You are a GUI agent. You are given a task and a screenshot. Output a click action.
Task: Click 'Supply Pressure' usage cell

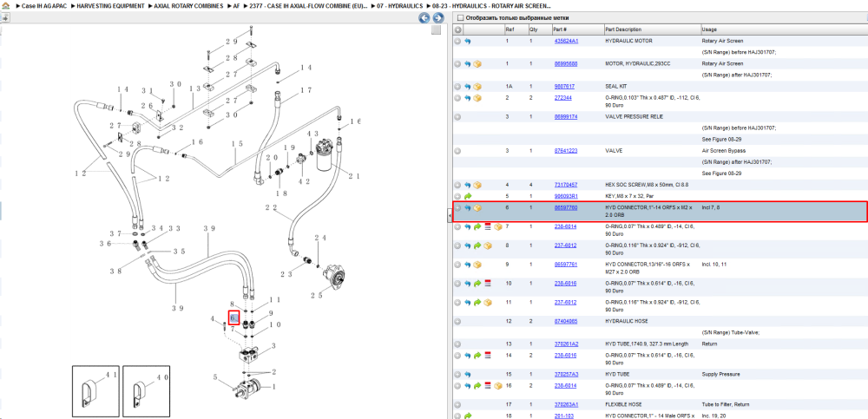720,374
